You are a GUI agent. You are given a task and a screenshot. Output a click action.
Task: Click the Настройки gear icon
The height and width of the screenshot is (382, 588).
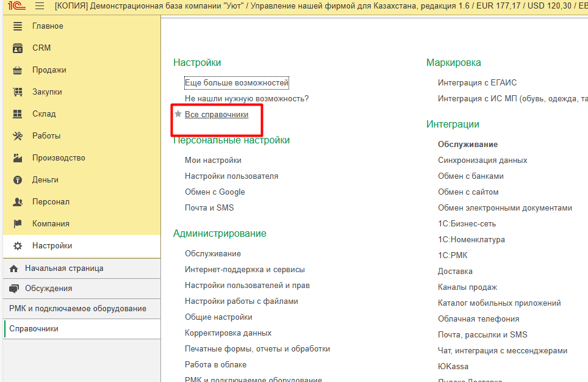(x=18, y=246)
